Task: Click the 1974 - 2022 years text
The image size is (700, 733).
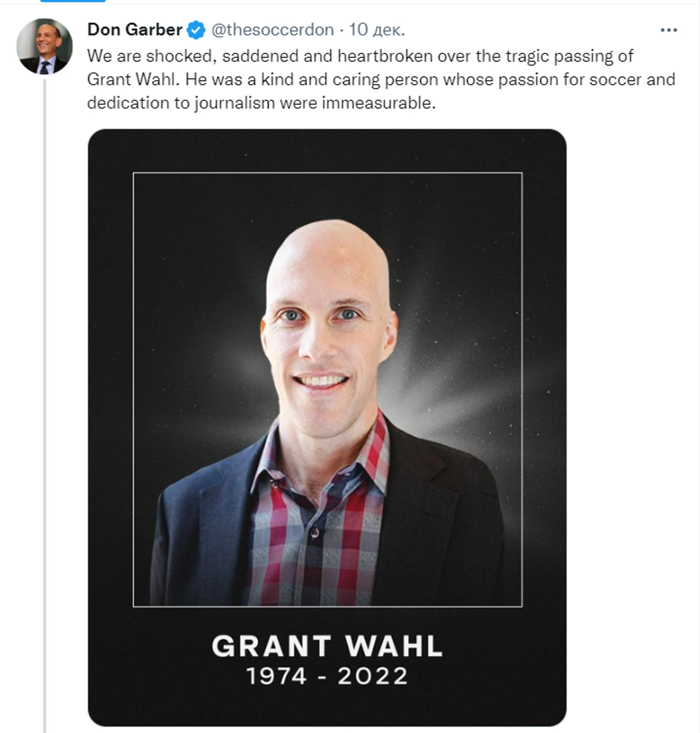Action: (x=327, y=676)
